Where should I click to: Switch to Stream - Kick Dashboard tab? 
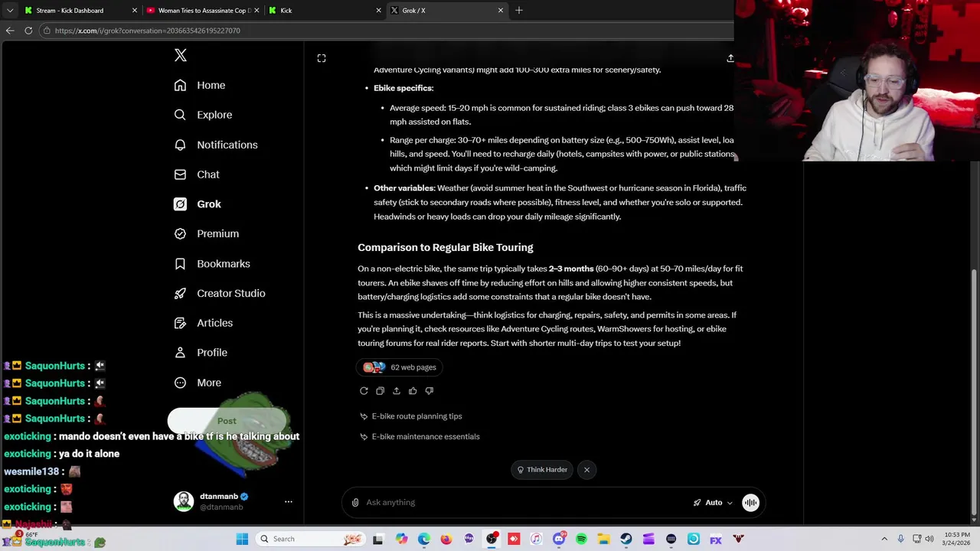point(80,11)
